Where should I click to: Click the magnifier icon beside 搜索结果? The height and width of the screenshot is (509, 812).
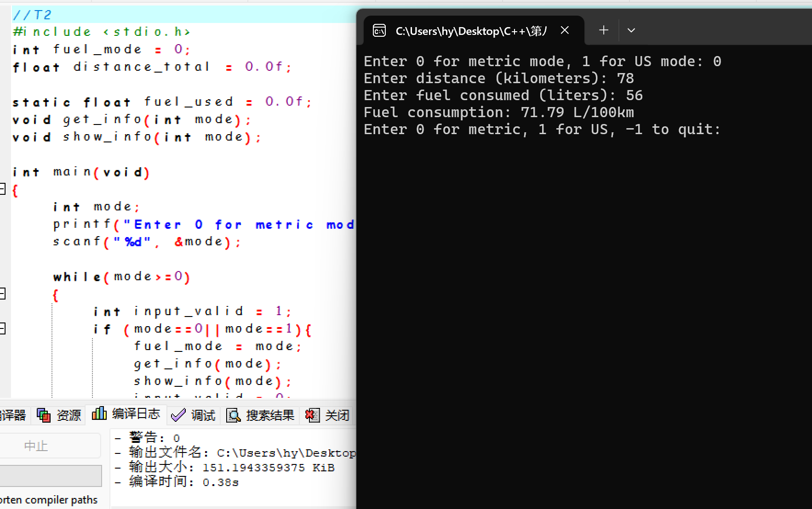click(x=234, y=415)
